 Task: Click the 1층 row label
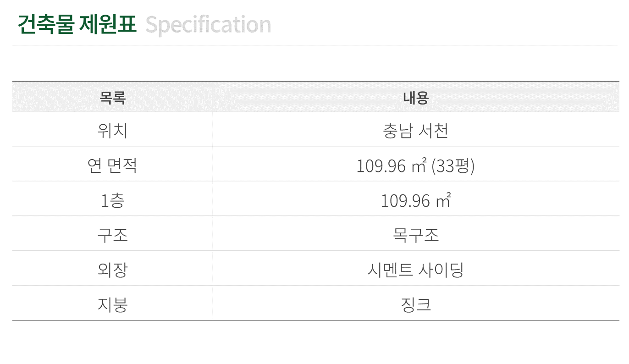coord(112,201)
